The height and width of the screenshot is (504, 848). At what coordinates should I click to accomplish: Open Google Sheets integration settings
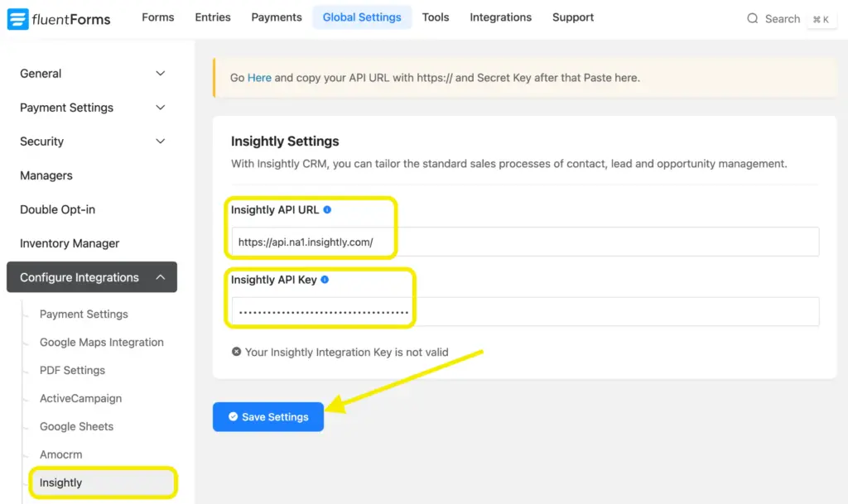point(76,426)
